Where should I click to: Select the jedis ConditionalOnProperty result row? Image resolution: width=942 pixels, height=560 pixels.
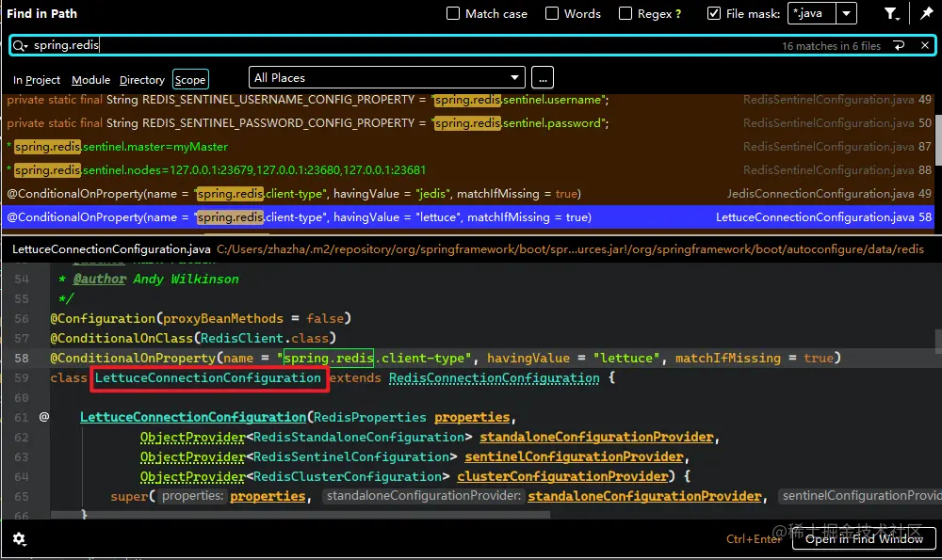[468, 194]
